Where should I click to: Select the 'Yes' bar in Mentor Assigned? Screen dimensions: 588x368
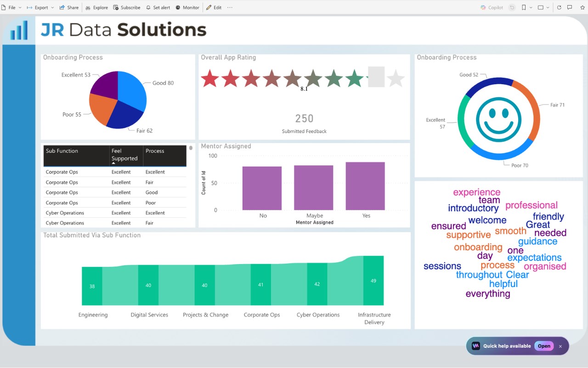365,186
